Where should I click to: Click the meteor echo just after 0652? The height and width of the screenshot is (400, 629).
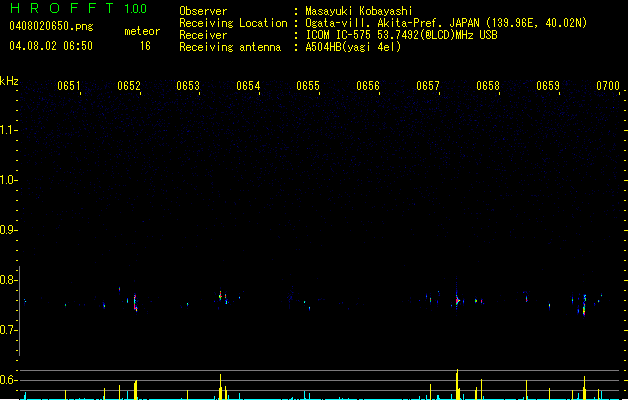(135, 303)
